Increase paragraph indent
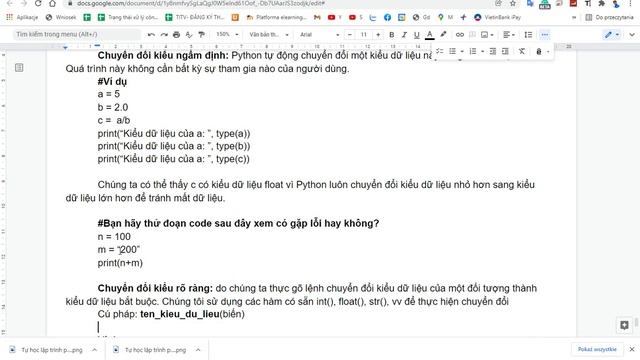 coord(505,51)
